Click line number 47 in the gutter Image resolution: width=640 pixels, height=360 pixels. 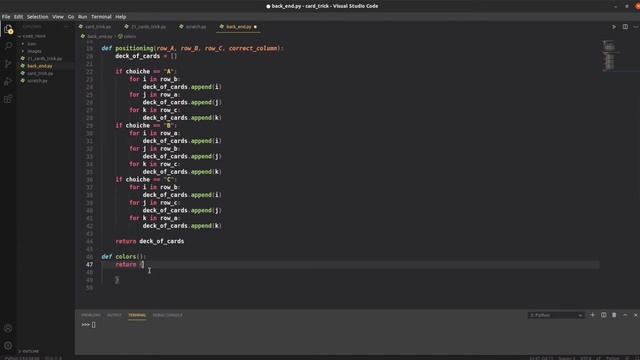89,264
